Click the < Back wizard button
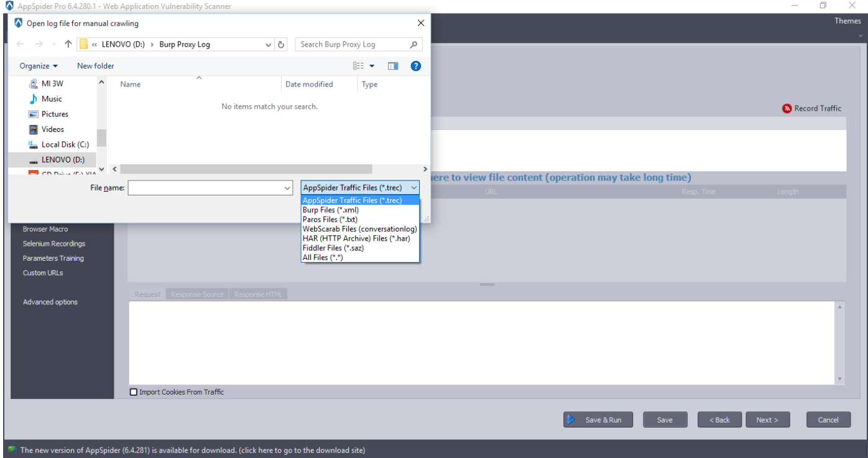 [x=720, y=419]
